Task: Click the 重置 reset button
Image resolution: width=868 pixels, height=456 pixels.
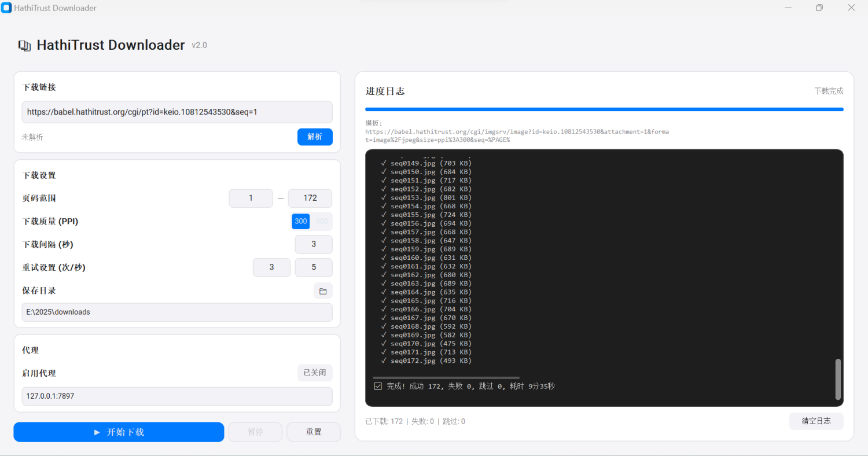Action: (314, 432)
